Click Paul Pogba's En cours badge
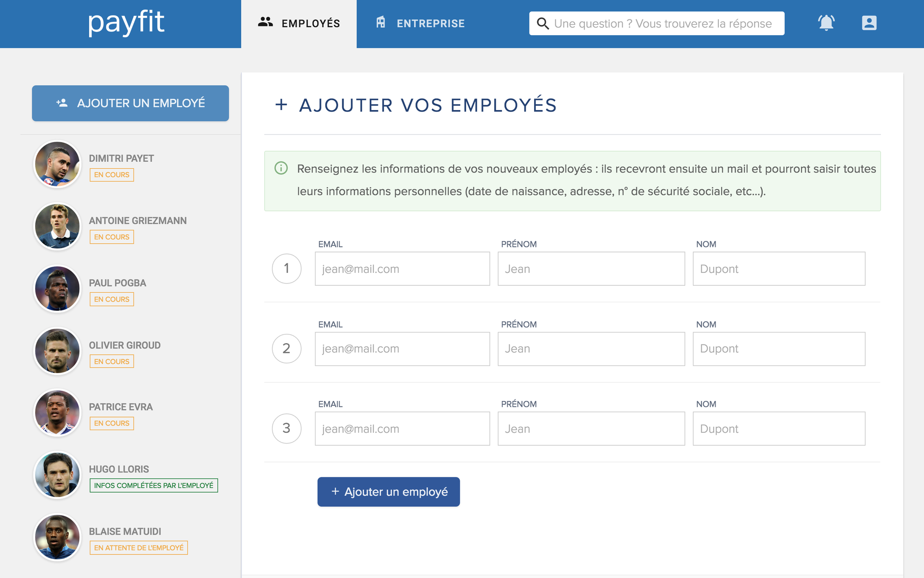Screen dimensions: 924x578 [x=112, y=299]
